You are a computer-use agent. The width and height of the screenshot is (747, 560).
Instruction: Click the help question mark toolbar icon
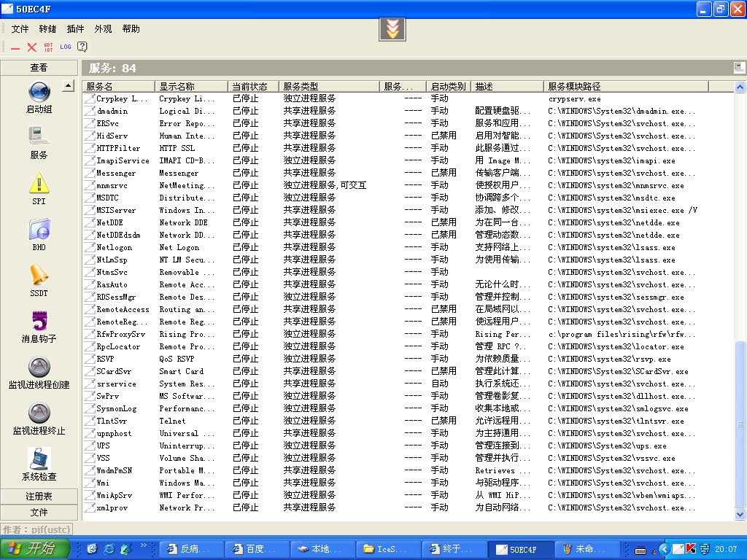point(82,47)
